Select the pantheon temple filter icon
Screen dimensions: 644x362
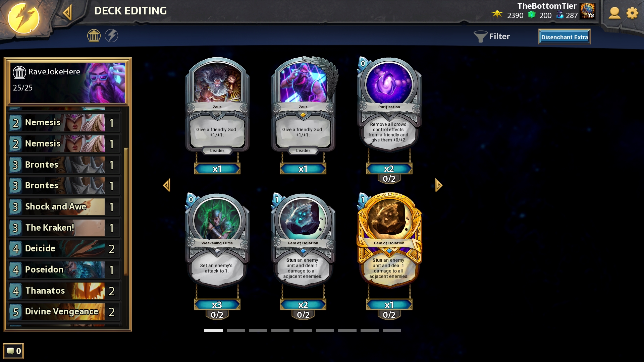[94, 36]
